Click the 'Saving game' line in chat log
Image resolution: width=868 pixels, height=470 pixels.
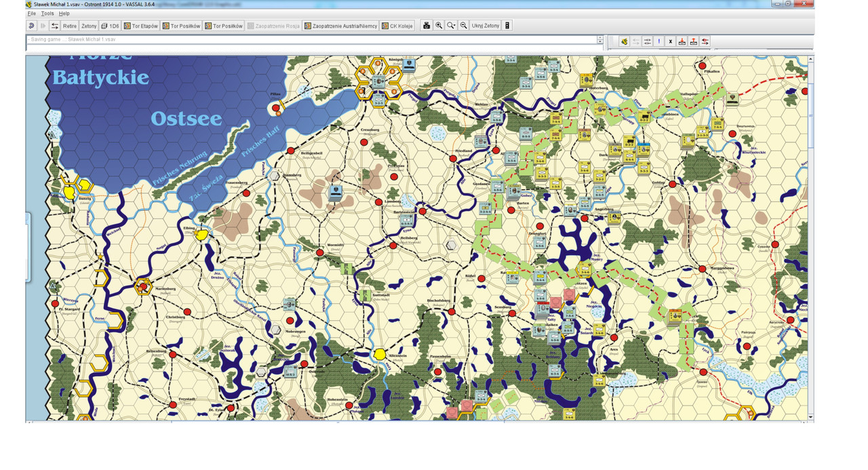tap(71, 39)
